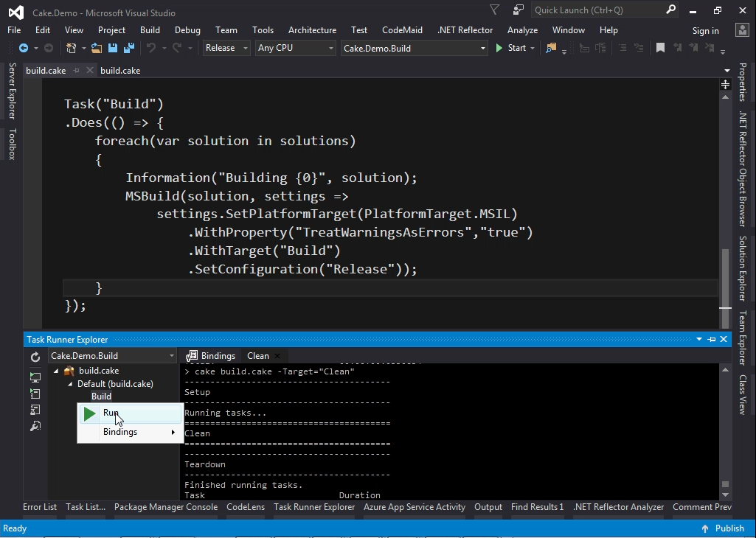Open the Properties side tab
The width and height of the screenshot is (756, 538).
[x=743, y=83]
